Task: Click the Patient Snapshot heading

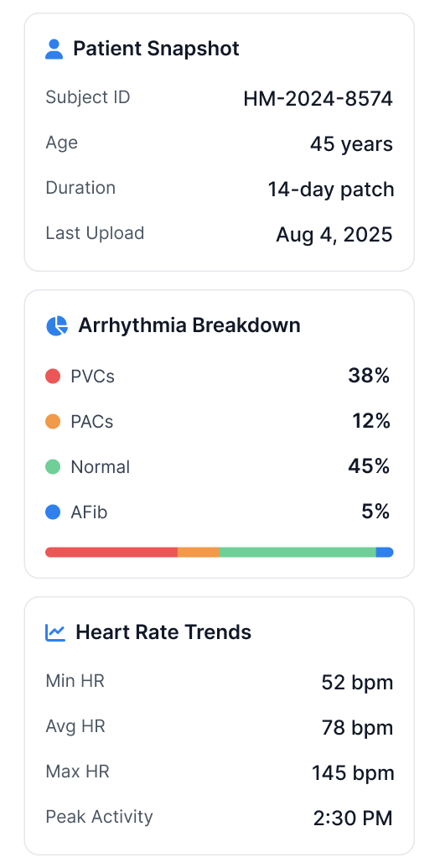Action: 157,49
